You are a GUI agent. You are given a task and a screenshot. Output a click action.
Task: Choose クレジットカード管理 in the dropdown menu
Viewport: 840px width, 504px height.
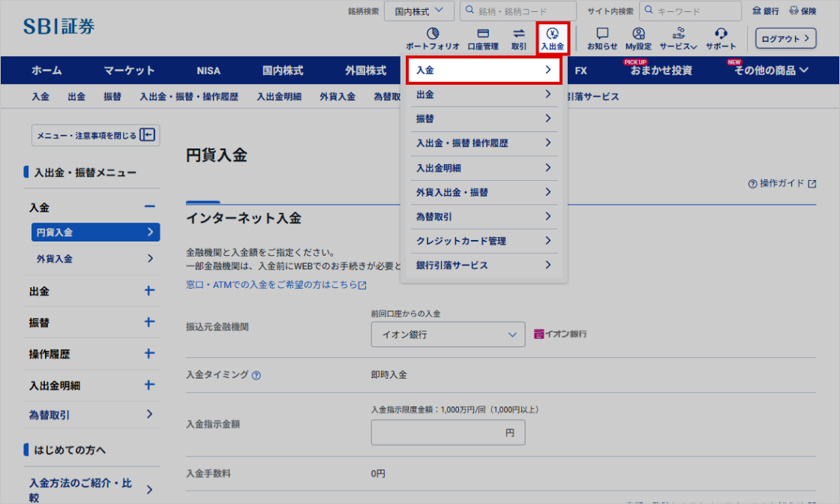(x=484, y=241)
